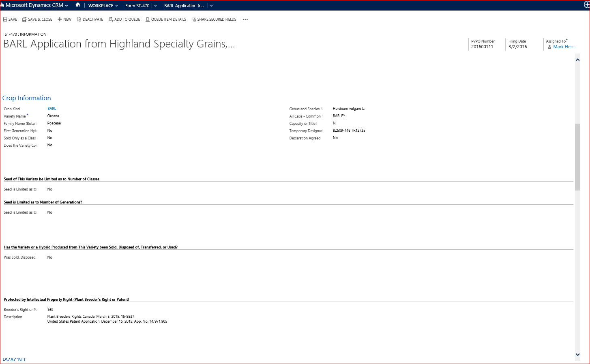The image size is (590, 364).
Task: Toggle Seed is Limited value under Number of Generations
Action: pos(50,212)
